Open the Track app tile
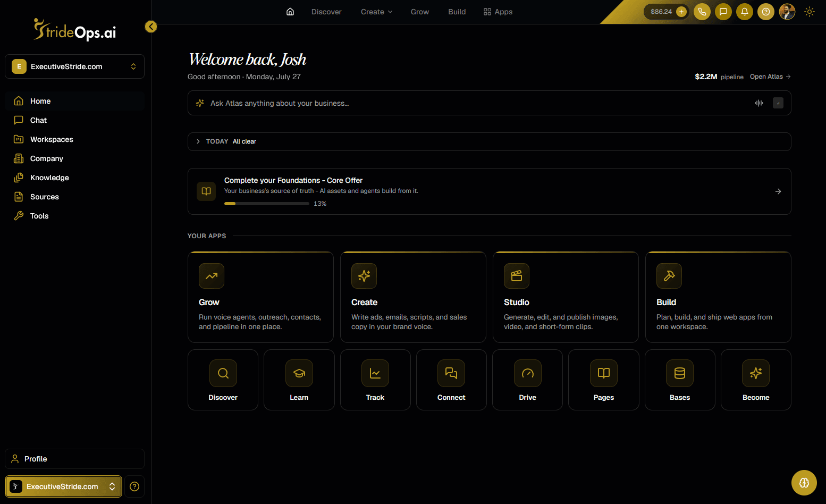Image resolution: width=826 pixels, height=504 pixels. click(375, 380)
